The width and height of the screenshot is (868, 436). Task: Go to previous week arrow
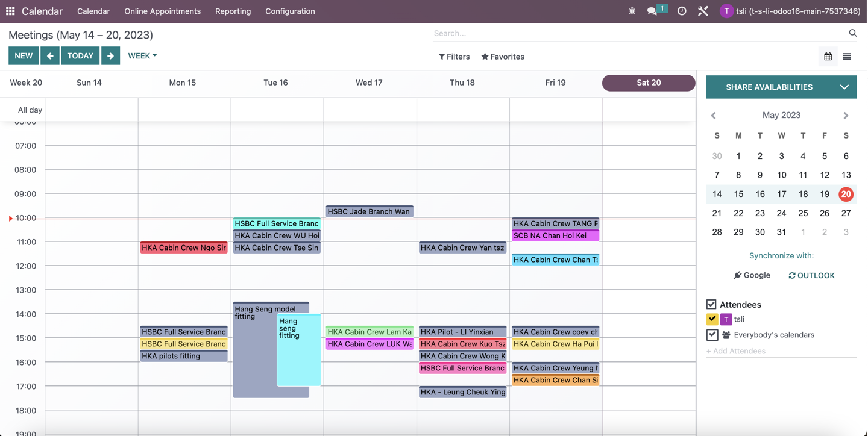tap(50, 56)
